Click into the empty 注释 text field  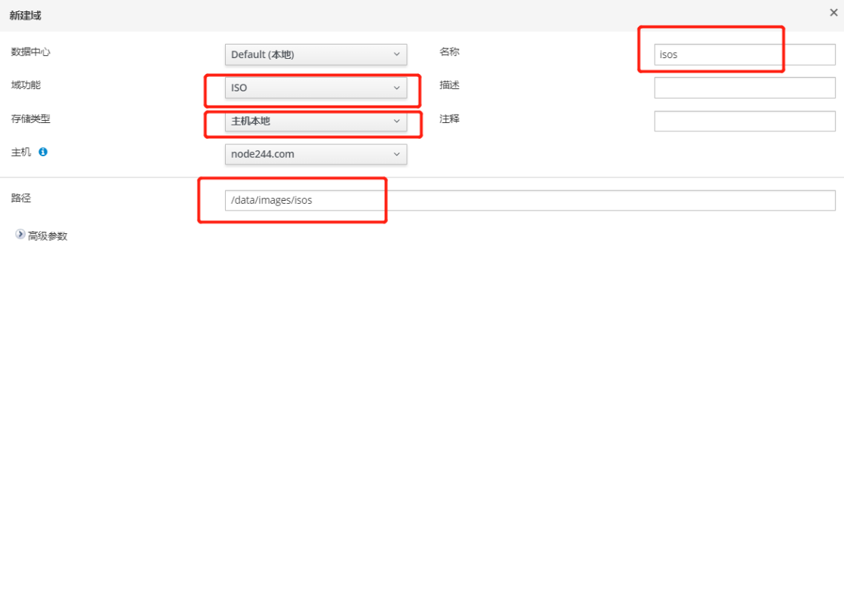(744, 121)
